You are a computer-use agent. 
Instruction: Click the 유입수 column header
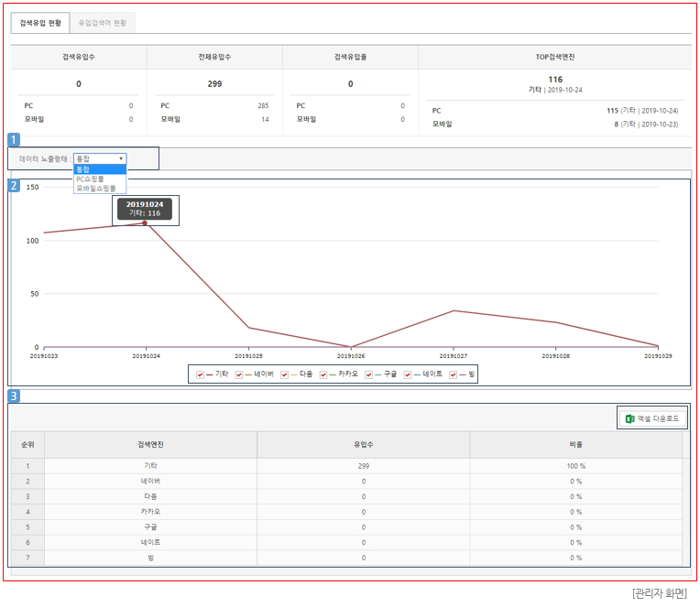click(x=364, y=445)
